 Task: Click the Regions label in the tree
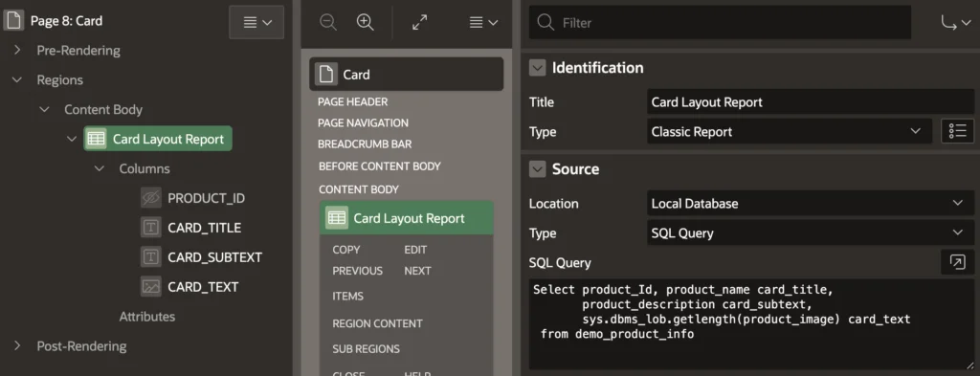60,80
